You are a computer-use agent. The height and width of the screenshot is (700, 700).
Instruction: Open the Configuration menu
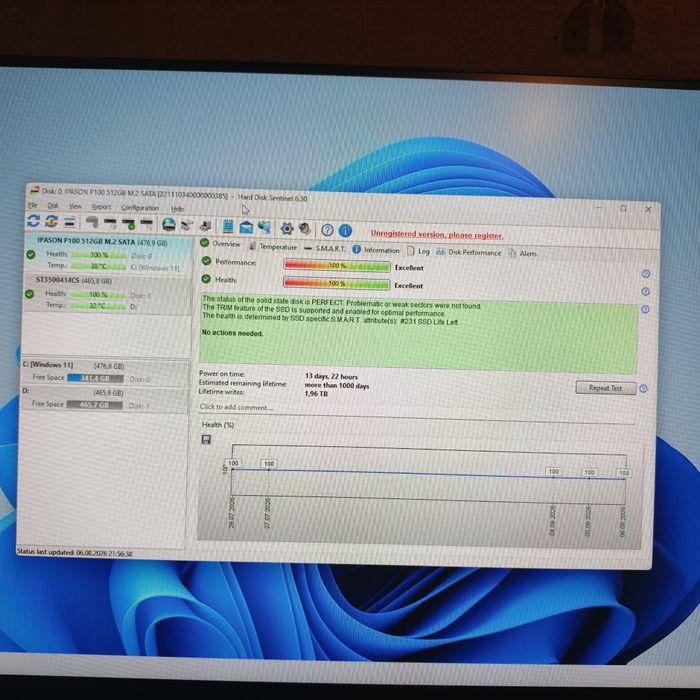click(x=140, y=208)
